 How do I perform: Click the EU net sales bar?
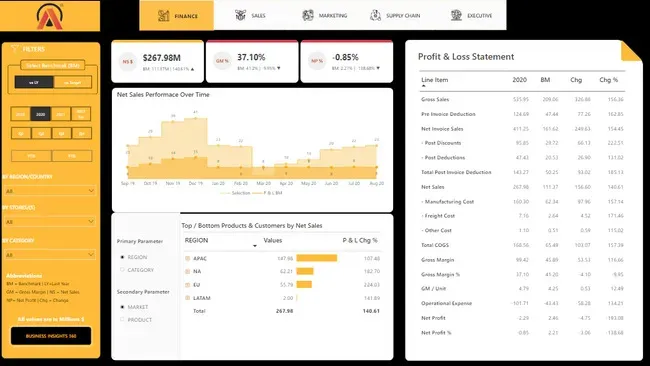coord(304,284)
